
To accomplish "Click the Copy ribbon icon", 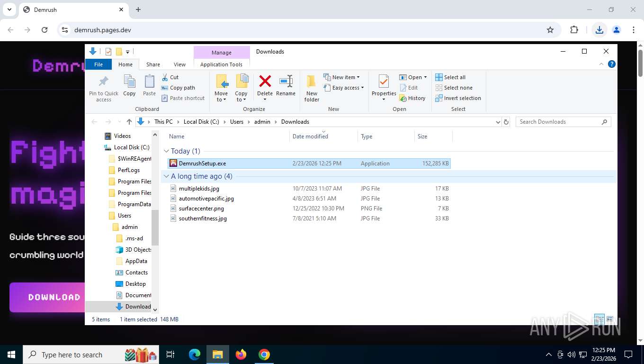I will 129,86.
